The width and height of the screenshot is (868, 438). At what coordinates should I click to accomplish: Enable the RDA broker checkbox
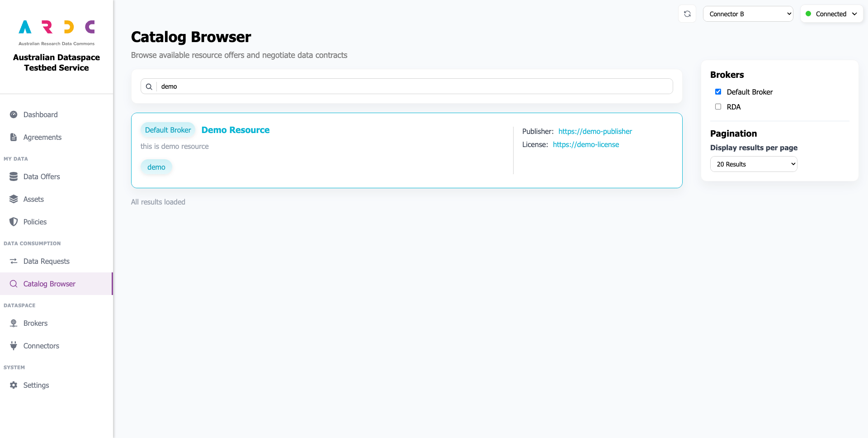718,107
